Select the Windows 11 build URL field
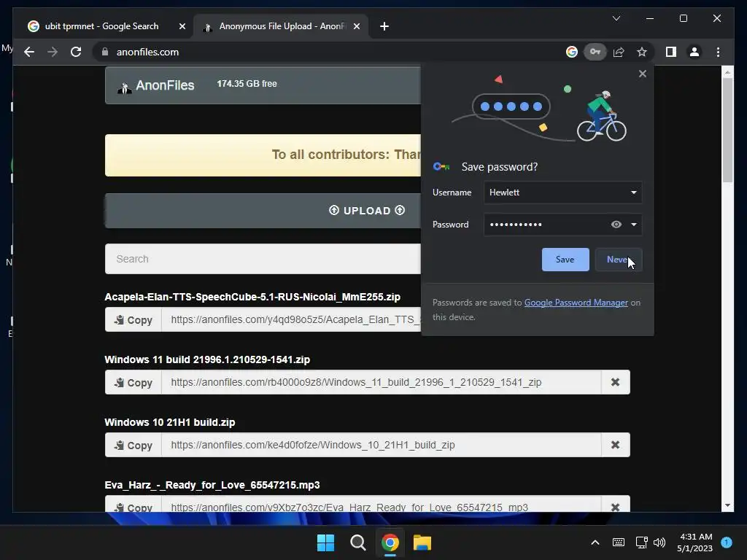The width and height of the screenshot is (747, 560). 381,382
